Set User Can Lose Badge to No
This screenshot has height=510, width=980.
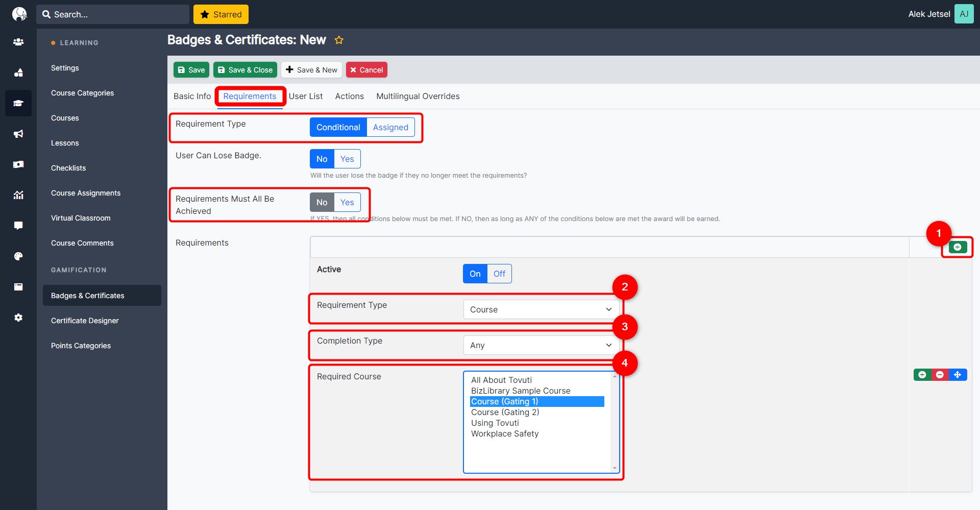click(322, 159)
